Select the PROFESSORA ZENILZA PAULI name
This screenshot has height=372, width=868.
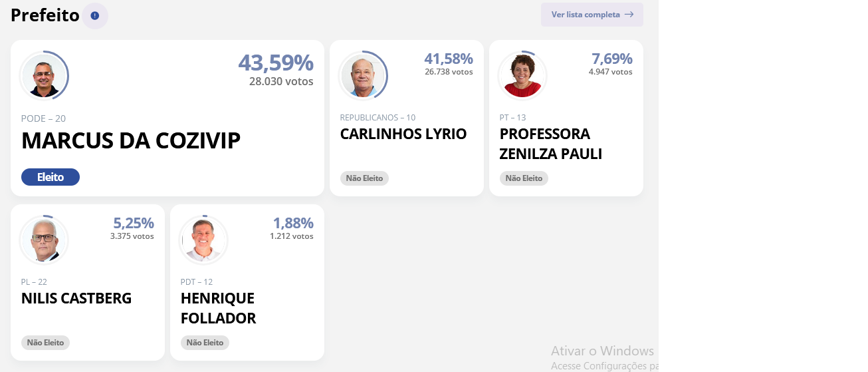551,144
